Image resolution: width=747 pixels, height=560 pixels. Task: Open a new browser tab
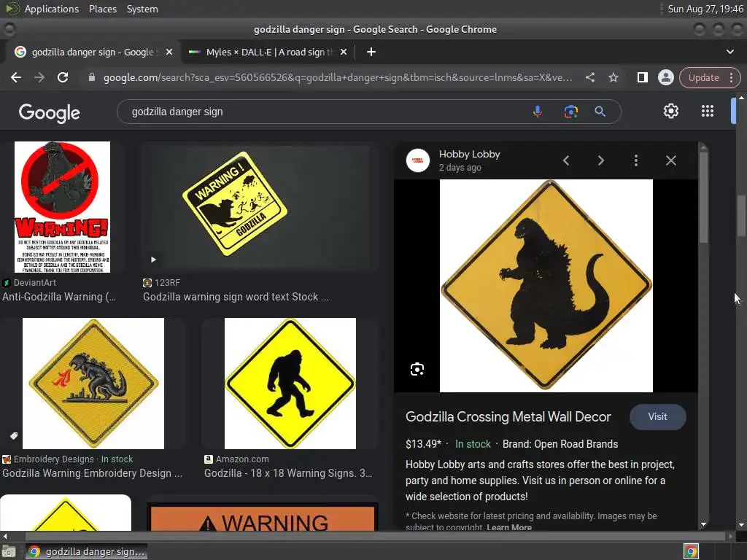[371, 52]
